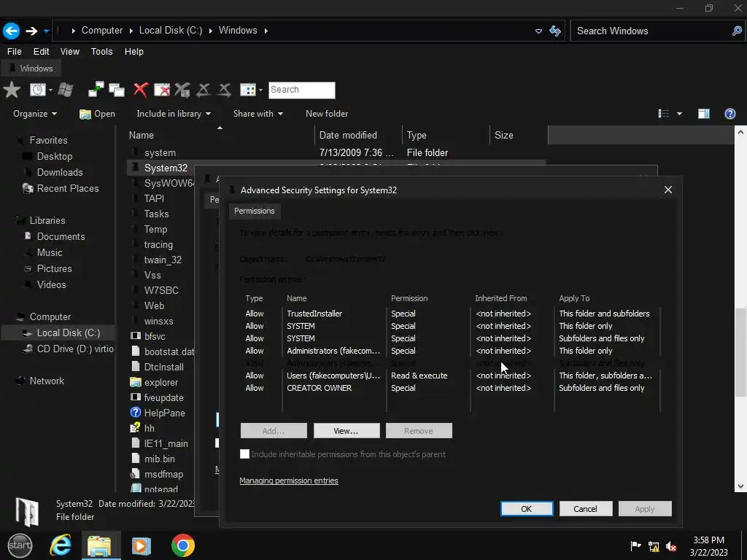Open the address bar history dropdown arrow

pyautogui.click(x=538, y=31)
